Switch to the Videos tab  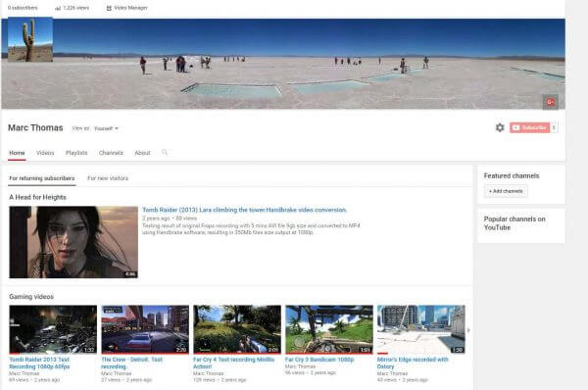tap(45, 153)
